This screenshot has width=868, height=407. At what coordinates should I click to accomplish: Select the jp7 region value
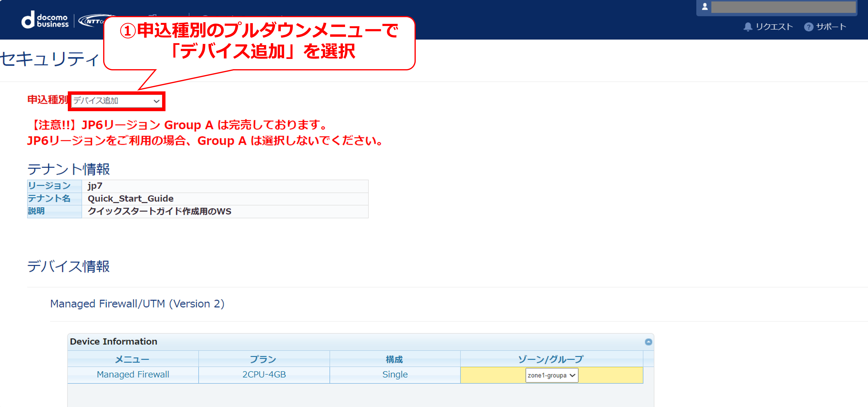coord(95,186)
